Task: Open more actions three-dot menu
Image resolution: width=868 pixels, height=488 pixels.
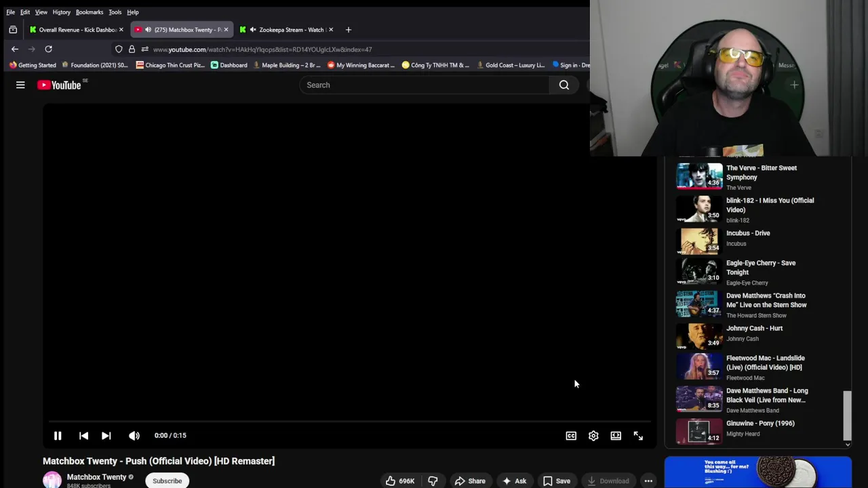Action: pos(648,481)
